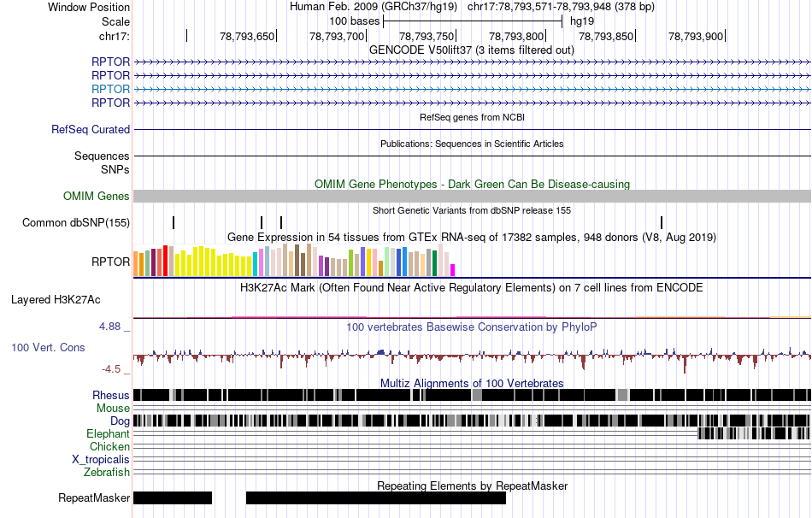
Task: Open Short Genetic Variants from dbSNP title
Action: [472, 210]
